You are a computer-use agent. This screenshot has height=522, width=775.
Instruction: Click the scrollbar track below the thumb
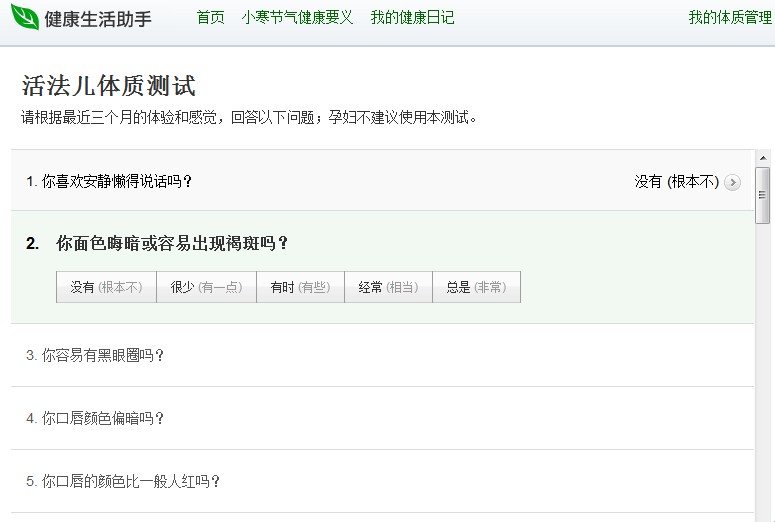(763, 371)
